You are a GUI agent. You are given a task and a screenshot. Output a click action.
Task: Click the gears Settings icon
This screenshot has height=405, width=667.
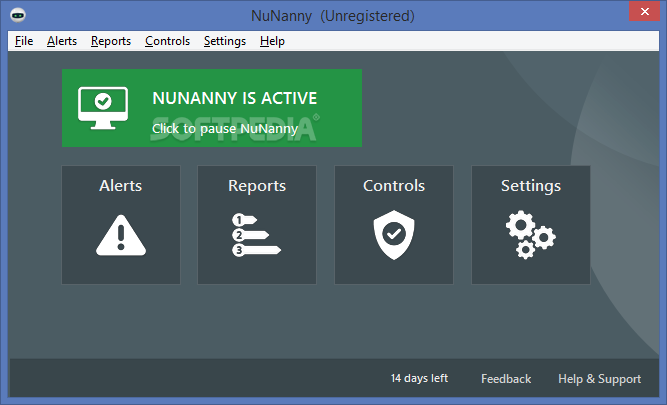(531, 235)
